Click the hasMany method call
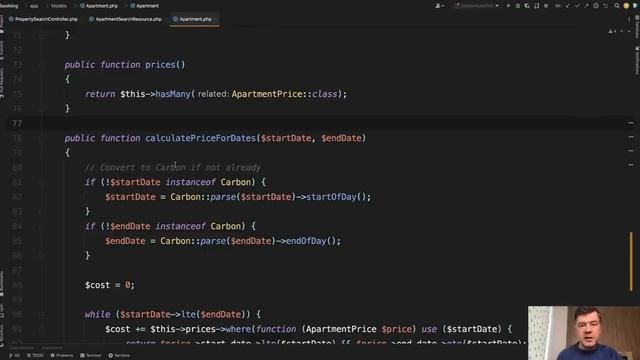Screen dimensions: 640x360 point(173,94)
